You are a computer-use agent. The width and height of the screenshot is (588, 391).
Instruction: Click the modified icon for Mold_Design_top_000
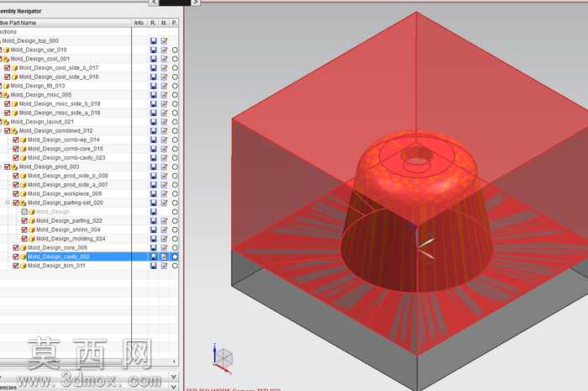pyautogui.click(x=164, y=41)
